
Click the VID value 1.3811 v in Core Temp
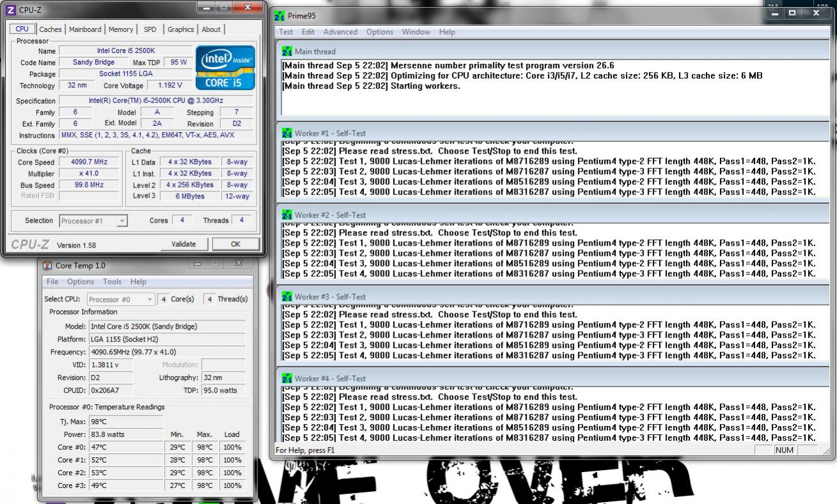click(x=112, y=365)
